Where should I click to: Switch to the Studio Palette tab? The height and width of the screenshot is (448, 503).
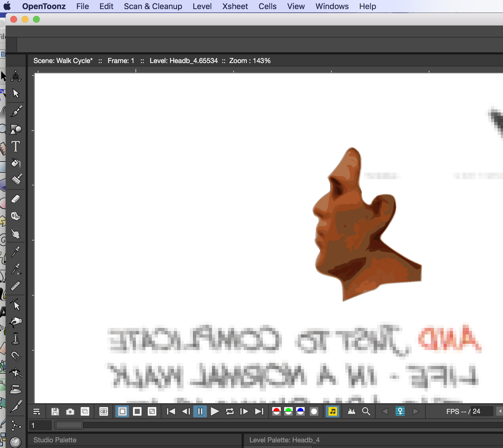55,440
